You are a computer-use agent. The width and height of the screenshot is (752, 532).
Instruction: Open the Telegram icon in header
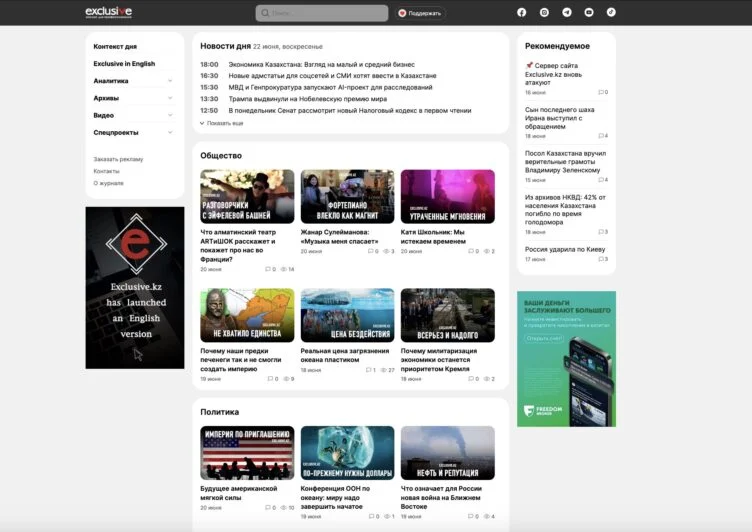(566, 12)
